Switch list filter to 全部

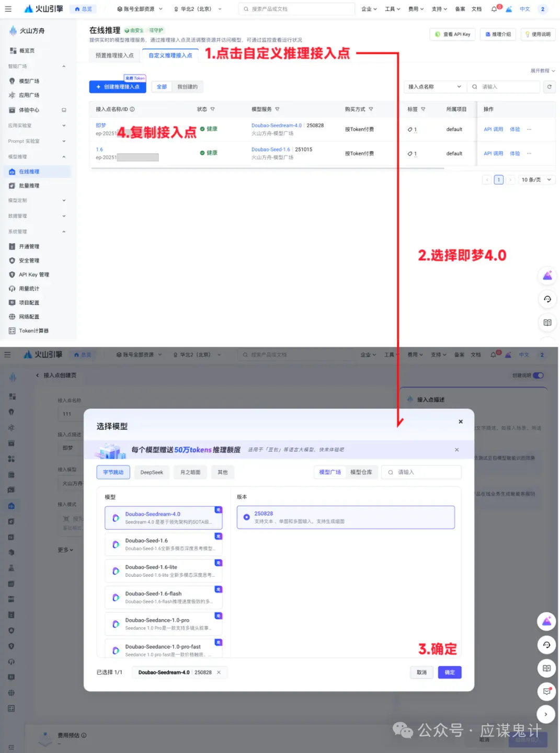[x=162, y=87]
